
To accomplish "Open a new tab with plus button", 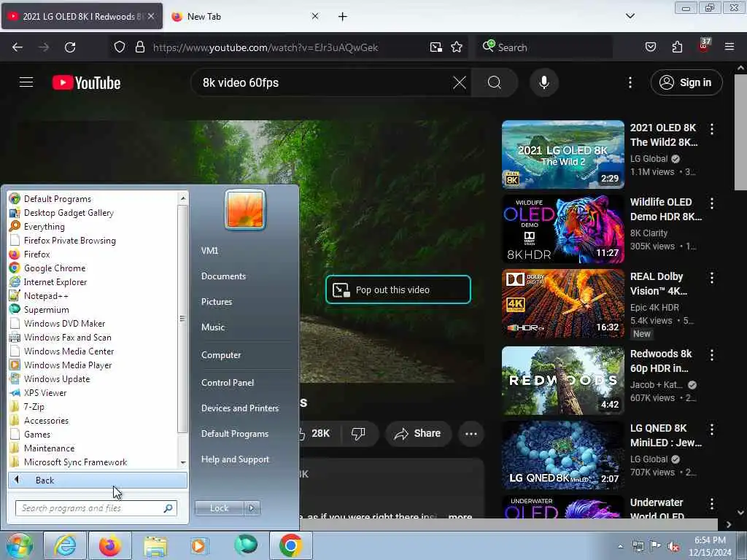I will (x=343, y=17).
